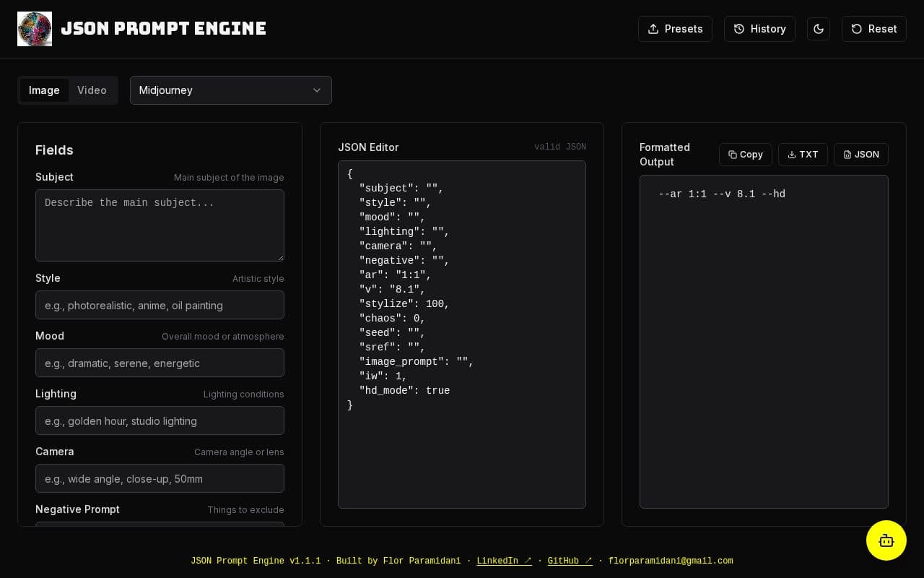Viewport: 924px width, 578px height.
Task: Reset all fields with Reset button
Action: pyautogui.click(x=874, y=29)
